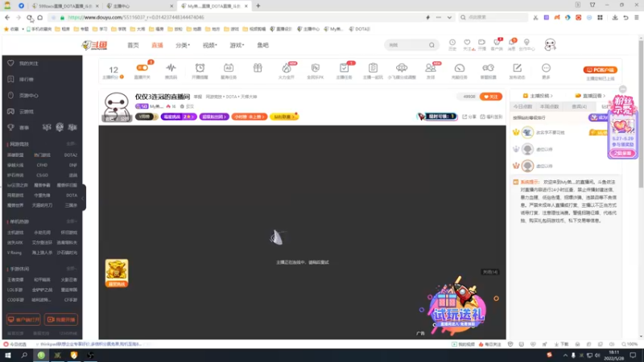This screenshot has height=362, width=644.
Task: Click the 试玩送礼 ad graphic
Action: (457, 306)
